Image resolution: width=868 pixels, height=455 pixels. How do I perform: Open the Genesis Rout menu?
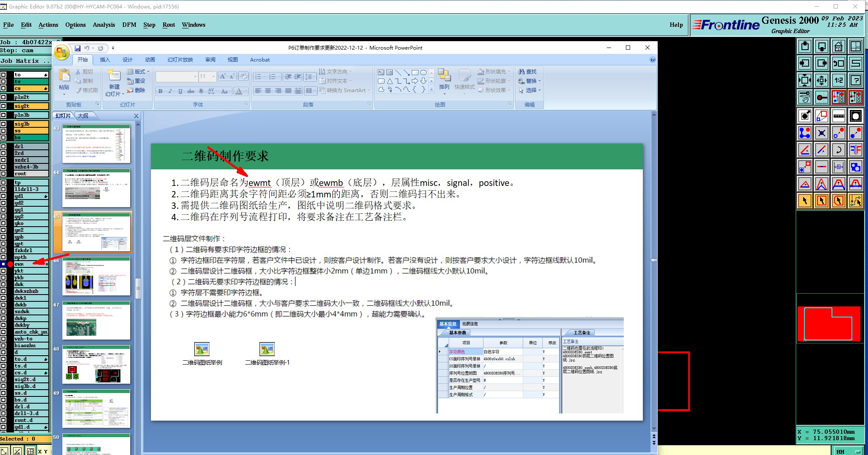pyautogui.click(x=169, y=25)
